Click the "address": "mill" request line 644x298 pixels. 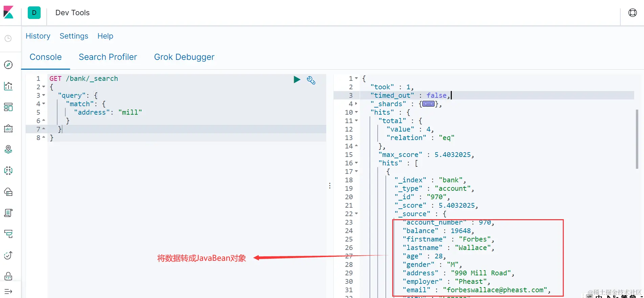coord(108,112)
